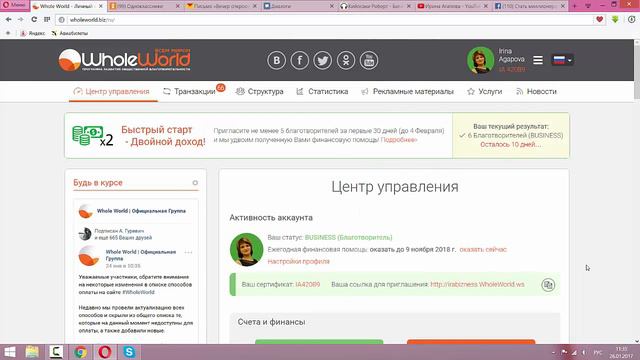Screen dimensions: 640x360
Task: Click the WholeWorld logo
Action: [x=124, y=60]
